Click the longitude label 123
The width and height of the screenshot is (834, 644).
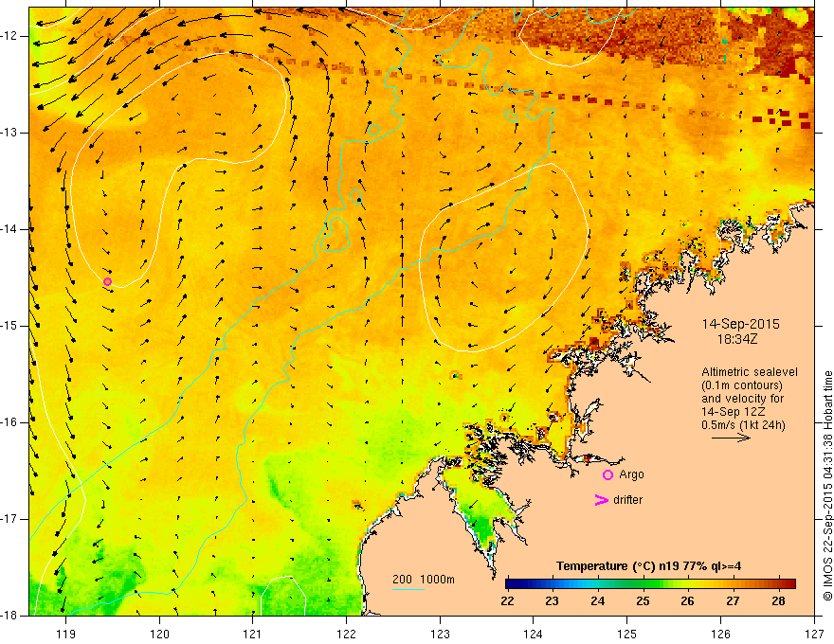440,634
